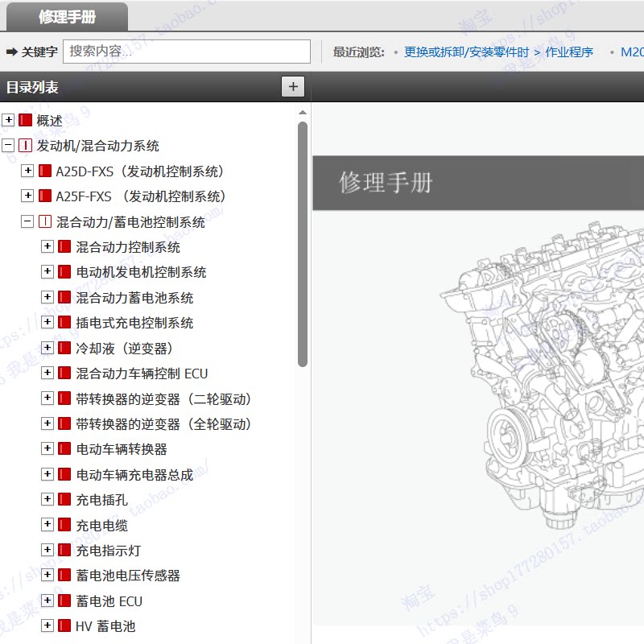644x644 pixels.
Task: Click book icon beside 带转换器的逆变器（二轮驱动）
Action: [x=64, y=398]
